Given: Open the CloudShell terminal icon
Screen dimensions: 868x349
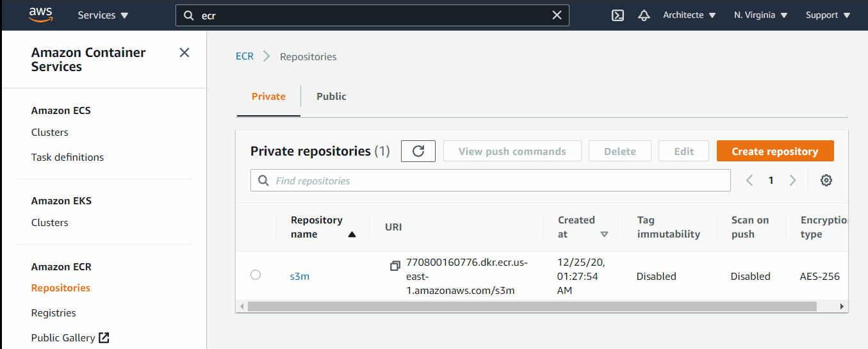Looking at the screenshot, I should coord(618,15).
